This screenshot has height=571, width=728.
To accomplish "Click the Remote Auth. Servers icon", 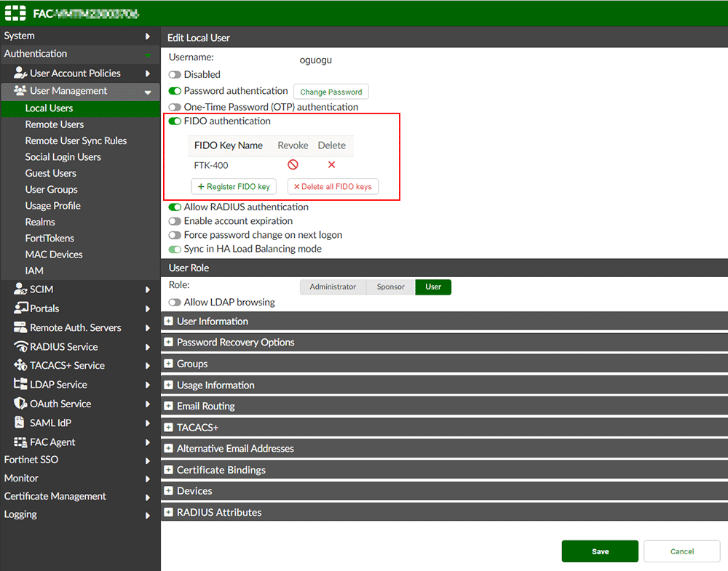I will 20,327.
